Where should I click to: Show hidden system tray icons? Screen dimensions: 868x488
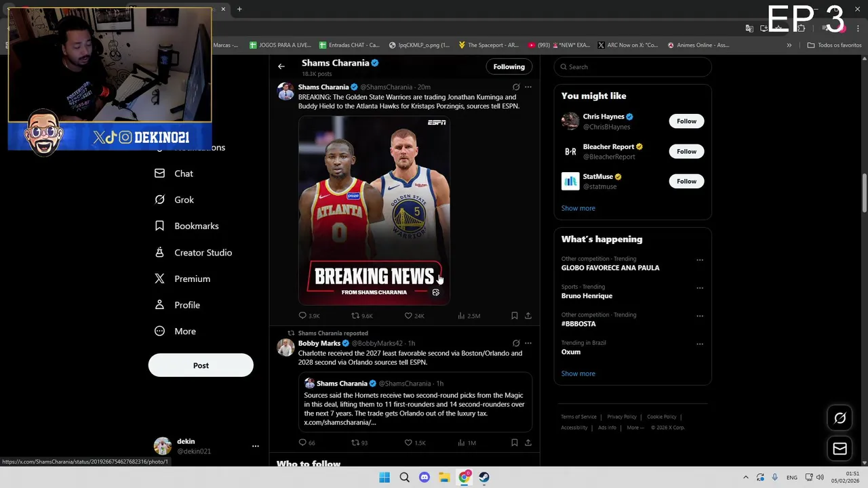point(746,477)
